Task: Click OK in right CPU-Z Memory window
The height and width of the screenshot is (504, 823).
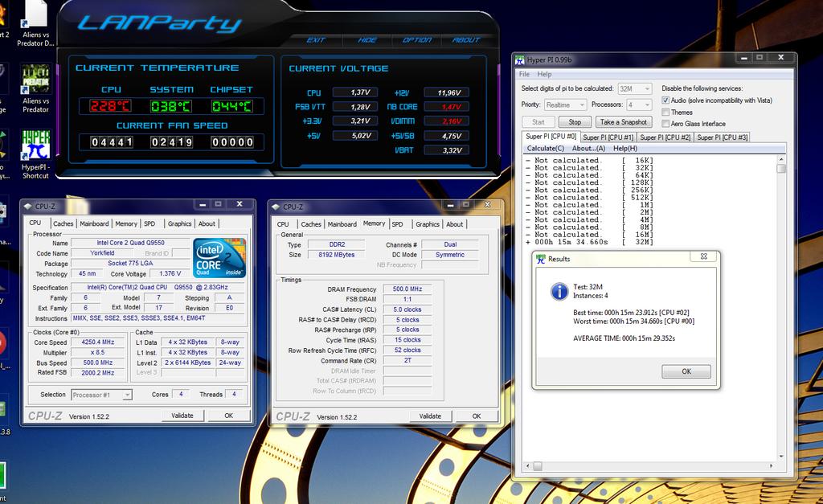Action: pos(477,416)
